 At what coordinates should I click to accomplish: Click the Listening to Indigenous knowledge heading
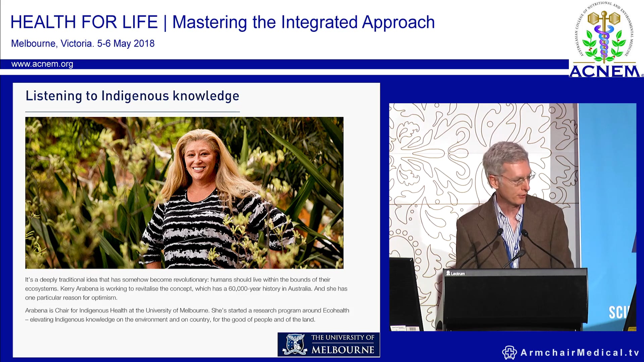pos(132,96)
